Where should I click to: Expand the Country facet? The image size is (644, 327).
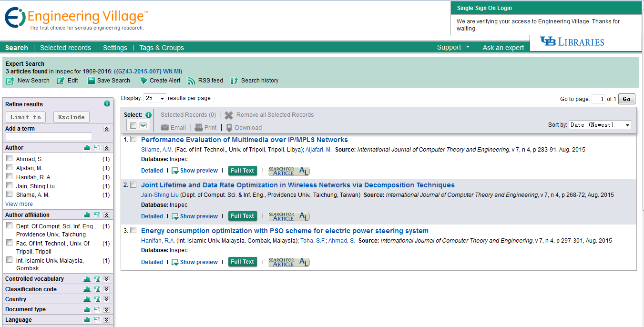[107, 299]
